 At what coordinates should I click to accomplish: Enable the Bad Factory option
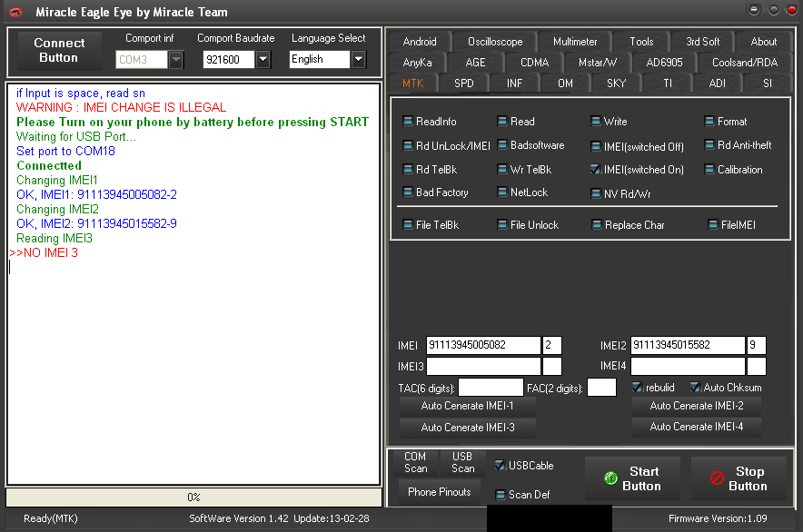click(435, 192)
